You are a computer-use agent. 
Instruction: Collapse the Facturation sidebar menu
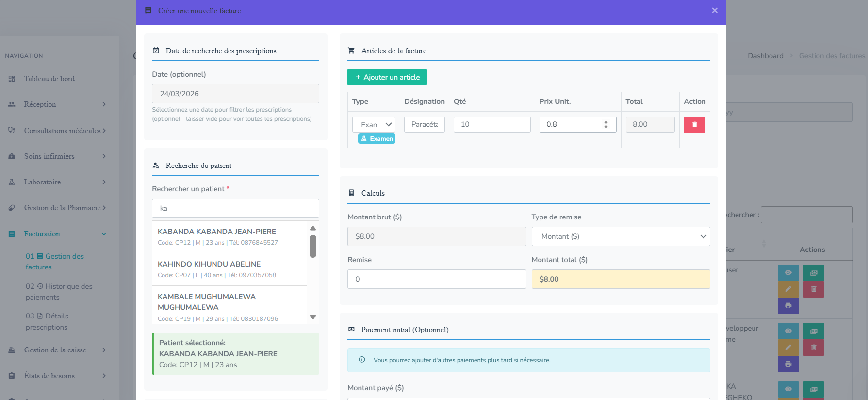point(104,234)
